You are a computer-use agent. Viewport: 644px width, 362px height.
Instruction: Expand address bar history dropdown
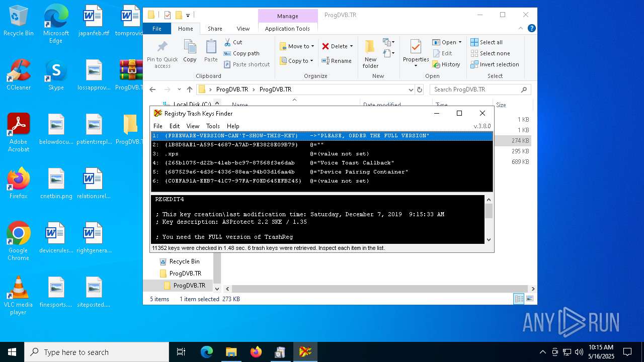point(411,89)
